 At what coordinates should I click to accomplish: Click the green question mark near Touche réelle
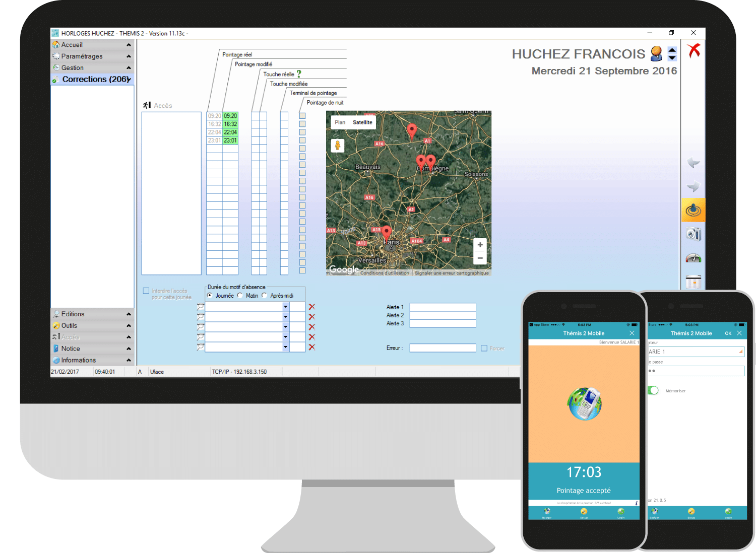299,74
